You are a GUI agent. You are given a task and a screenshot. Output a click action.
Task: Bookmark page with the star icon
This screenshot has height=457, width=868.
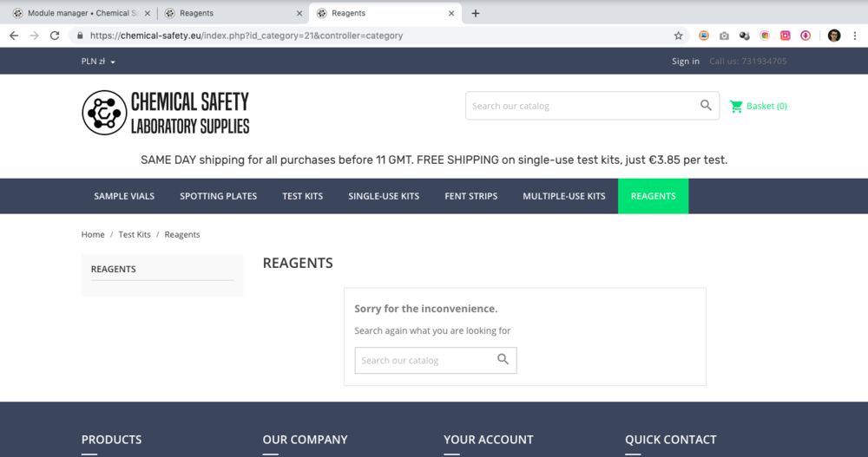click(x=678, y=36)
